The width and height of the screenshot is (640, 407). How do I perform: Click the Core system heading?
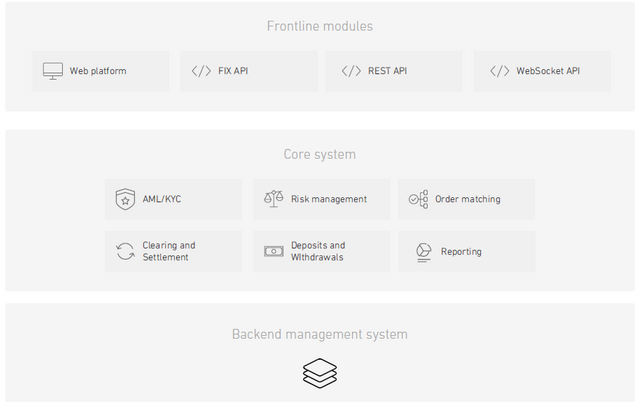coord(320,154)
